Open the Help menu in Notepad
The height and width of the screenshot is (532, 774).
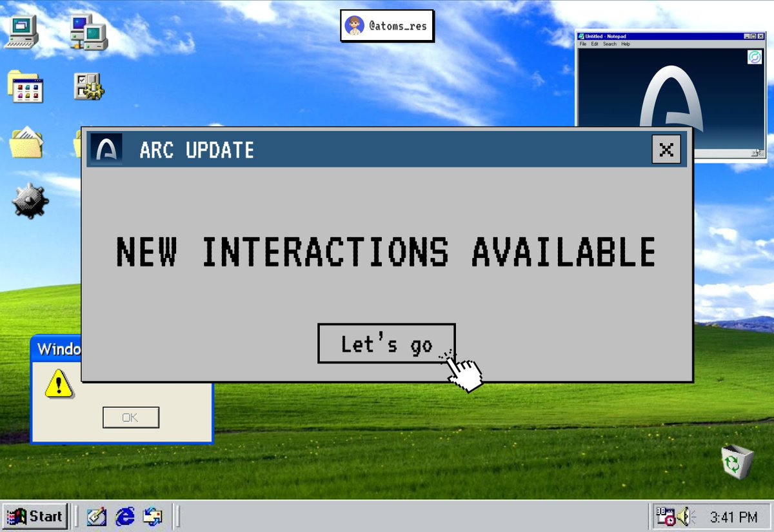click(x=626, y=44)
